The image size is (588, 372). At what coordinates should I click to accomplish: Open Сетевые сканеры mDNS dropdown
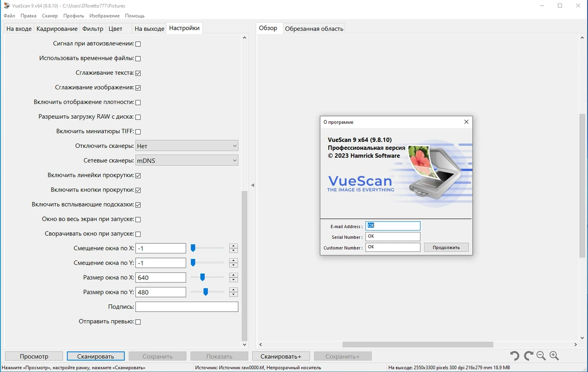(x=187, y=161)
